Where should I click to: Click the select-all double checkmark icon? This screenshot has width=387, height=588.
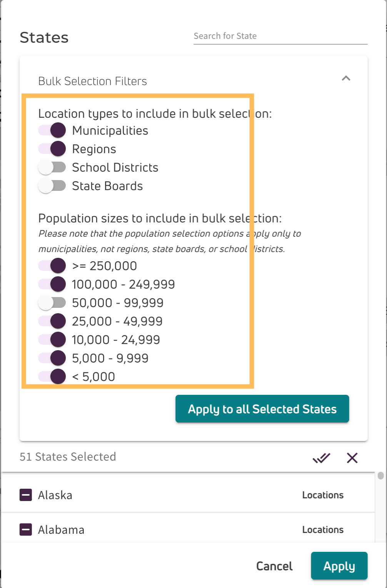(321, 458)
